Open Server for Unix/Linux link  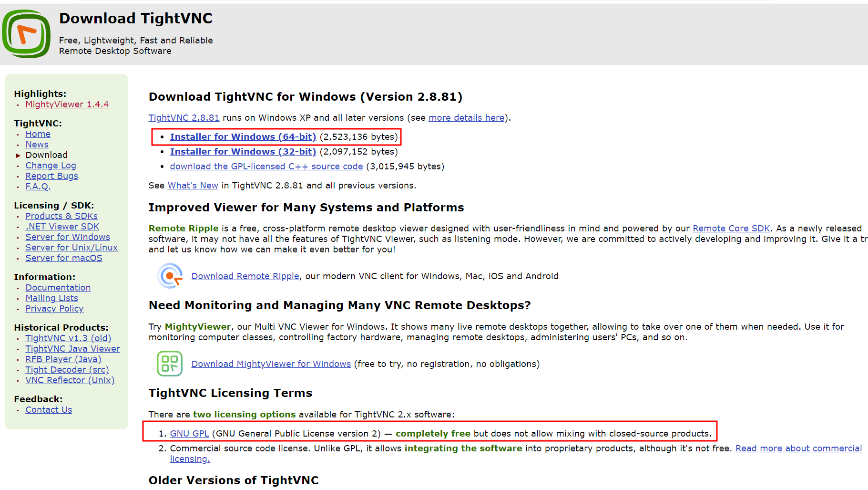click(x=71, y=248)
